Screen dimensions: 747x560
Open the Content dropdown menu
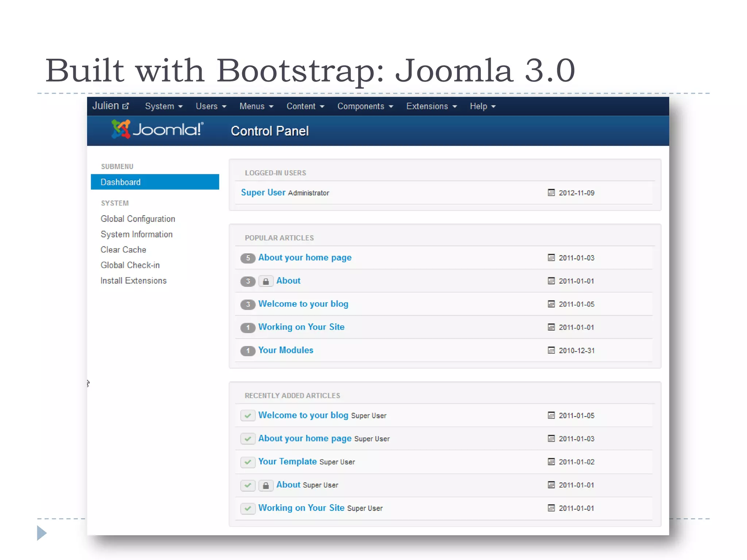point(305,106)
